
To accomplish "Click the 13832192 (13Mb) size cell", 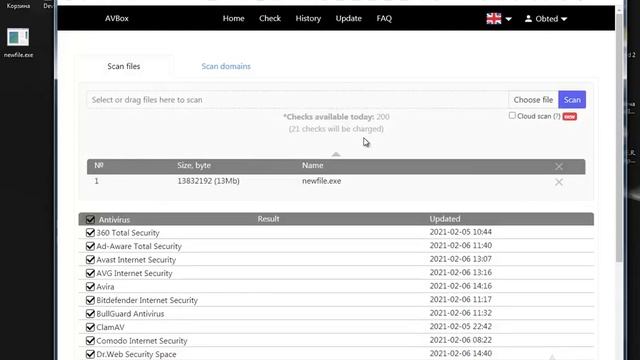I will point(208,181).
